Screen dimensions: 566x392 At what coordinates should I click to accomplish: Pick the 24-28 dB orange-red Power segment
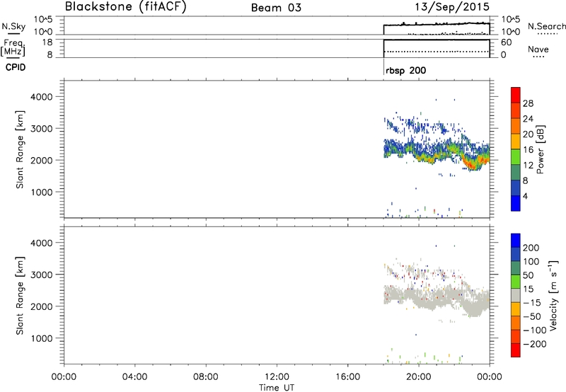(x=516, y=111)
